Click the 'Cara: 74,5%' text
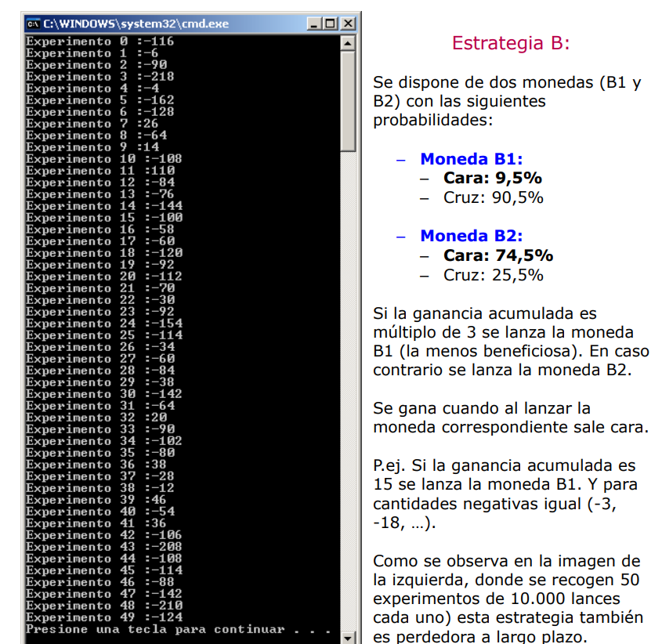 (x=498, y=255)
